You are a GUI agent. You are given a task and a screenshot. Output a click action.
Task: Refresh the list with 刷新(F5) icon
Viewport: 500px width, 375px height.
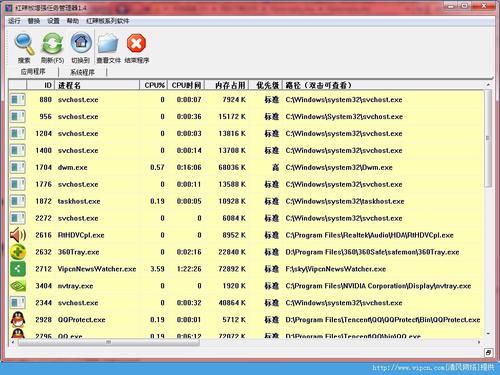[x=52, y=44]
